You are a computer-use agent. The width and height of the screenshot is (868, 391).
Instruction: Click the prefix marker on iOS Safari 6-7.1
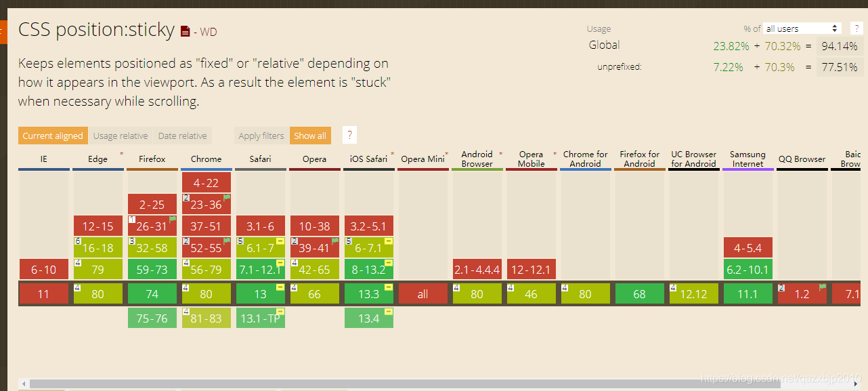[x=389, y=241]
